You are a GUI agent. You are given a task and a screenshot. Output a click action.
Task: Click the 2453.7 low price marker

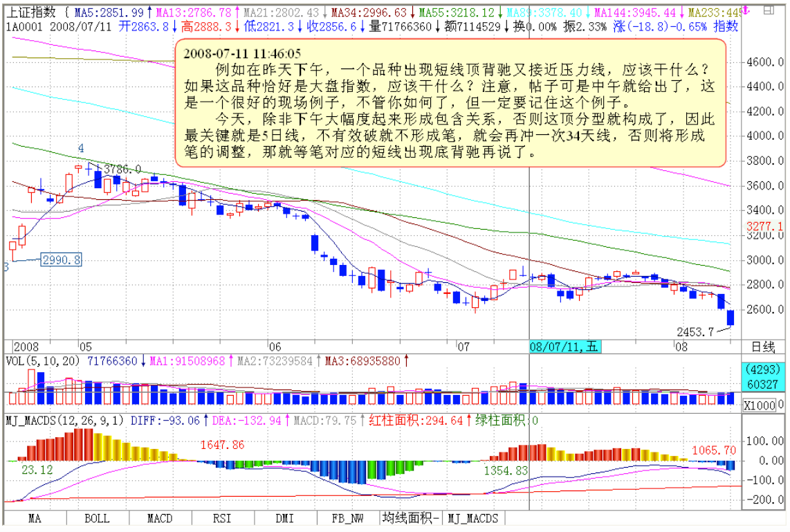point(695,331)
